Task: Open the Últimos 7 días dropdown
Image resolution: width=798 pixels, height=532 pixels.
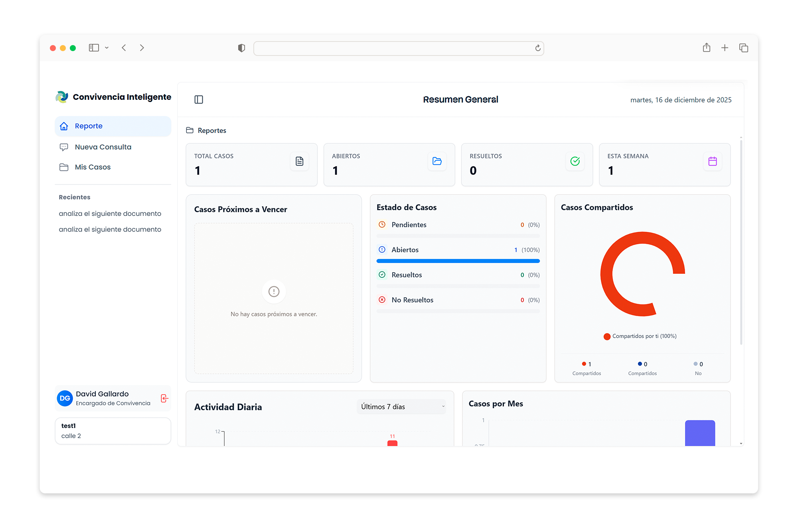Action: pos(401,407)
